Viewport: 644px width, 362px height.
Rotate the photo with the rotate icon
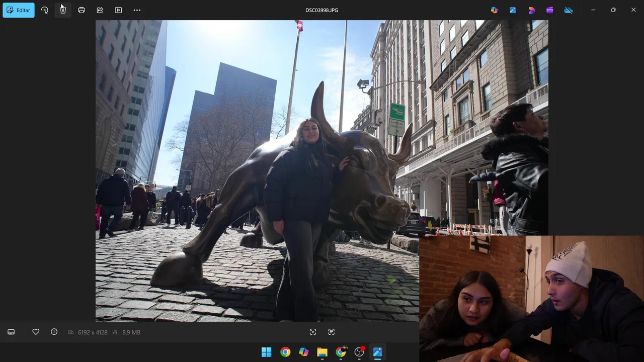45,10
